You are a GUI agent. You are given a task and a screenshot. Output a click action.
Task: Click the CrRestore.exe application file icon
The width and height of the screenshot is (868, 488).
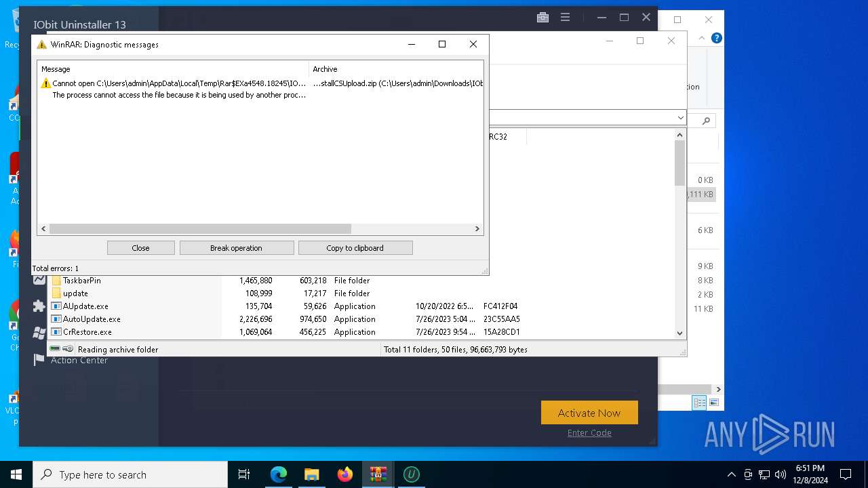56,332
